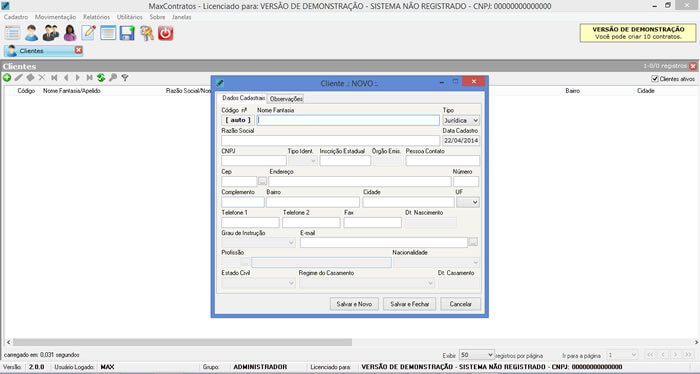Click the two businessmen group toolbar icon
Viewport: 700px width, 374px height.
tap(50, 33)
